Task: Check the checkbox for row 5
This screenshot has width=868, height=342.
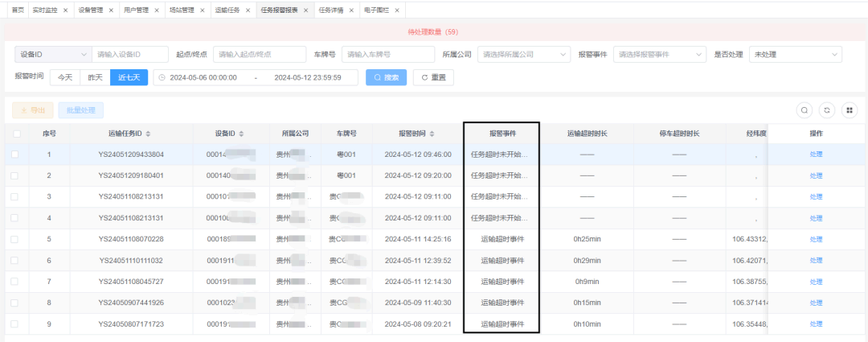Action: click(x=14, y=240)
